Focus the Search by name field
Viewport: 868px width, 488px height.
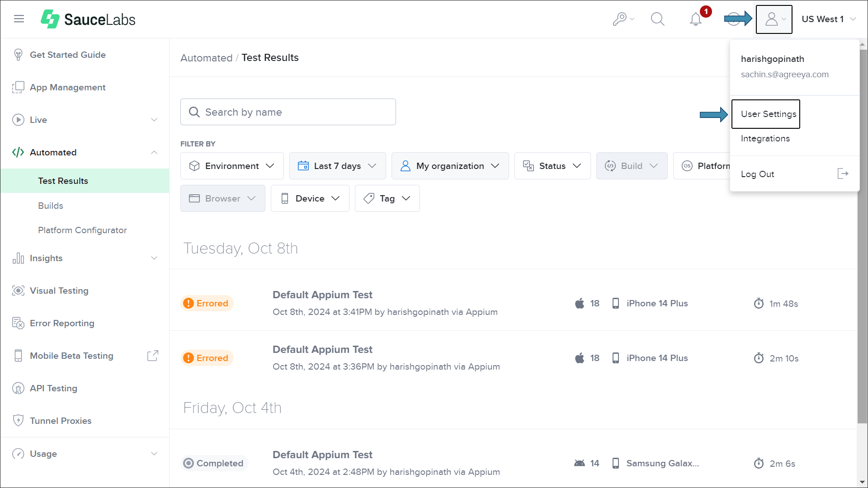click(288, 112)
